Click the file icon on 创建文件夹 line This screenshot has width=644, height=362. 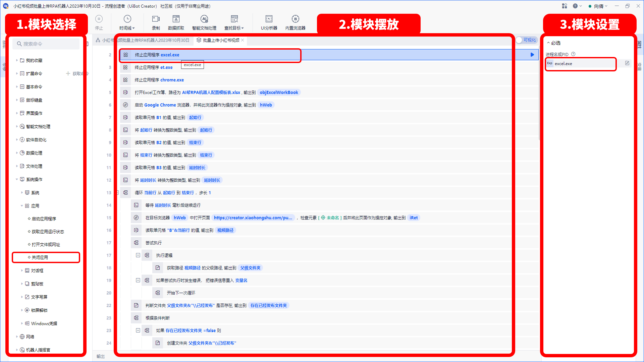[158, 343]
